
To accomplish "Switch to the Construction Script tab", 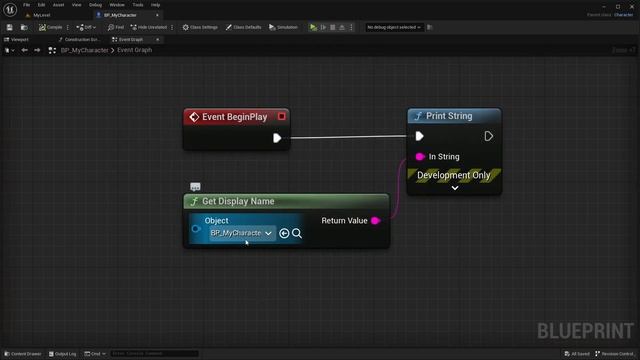I will point(79,40).
